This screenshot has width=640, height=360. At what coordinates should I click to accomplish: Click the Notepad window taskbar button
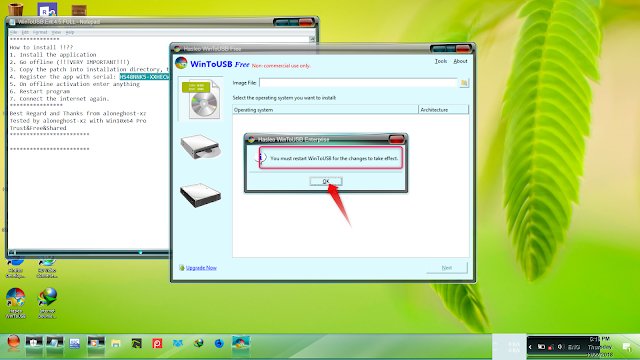coord(54,343)
